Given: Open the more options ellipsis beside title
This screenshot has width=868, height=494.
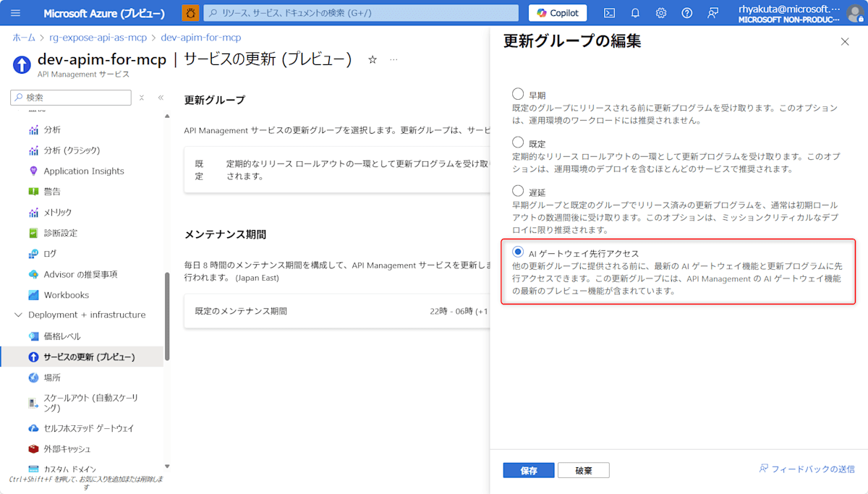Looking at the screenshot, I should [x=393, y=59].
